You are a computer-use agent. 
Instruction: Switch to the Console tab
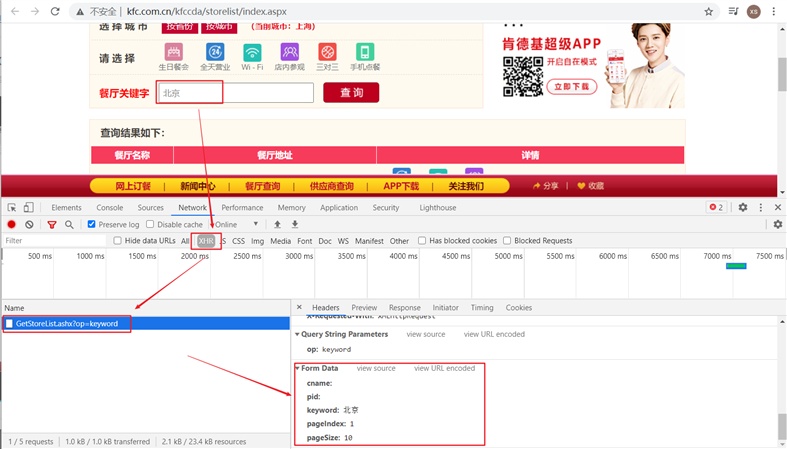[109, 207]
